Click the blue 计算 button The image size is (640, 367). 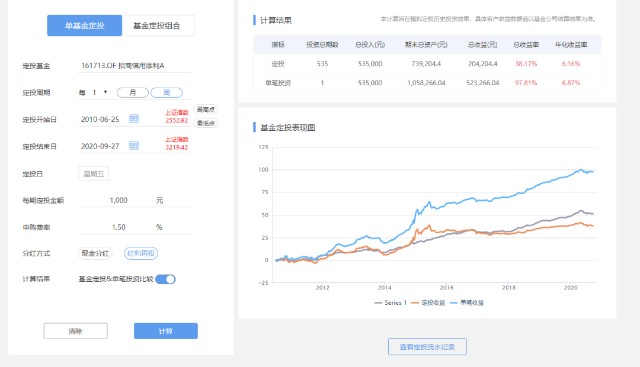point(166,331)
